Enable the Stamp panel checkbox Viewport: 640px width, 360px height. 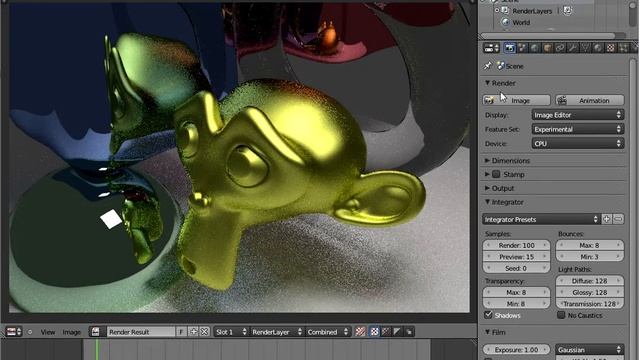coord(496,174)
